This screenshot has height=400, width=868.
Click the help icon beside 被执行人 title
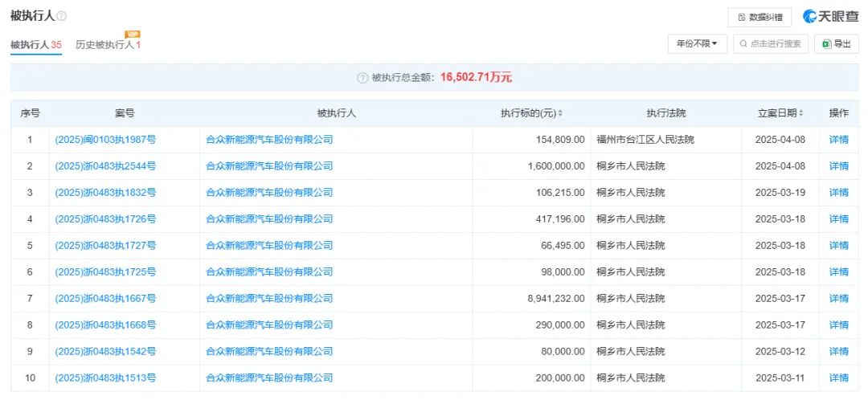[x=61, y=17]
